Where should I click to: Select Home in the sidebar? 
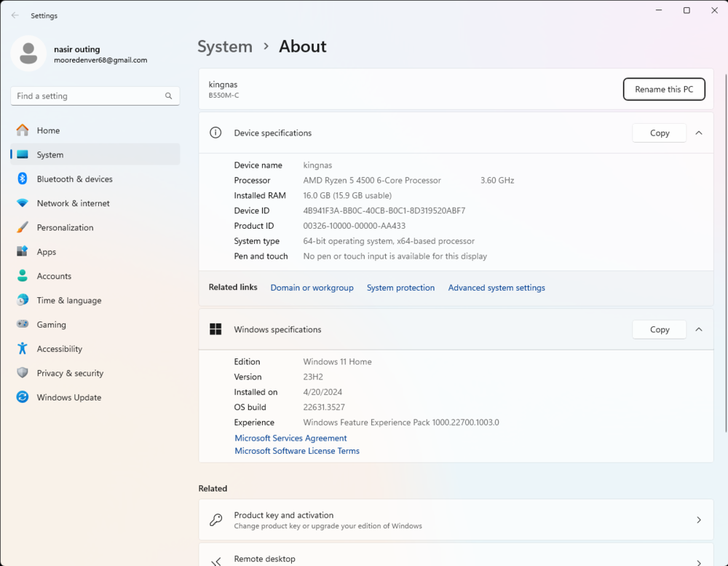(x=47, y=130)
